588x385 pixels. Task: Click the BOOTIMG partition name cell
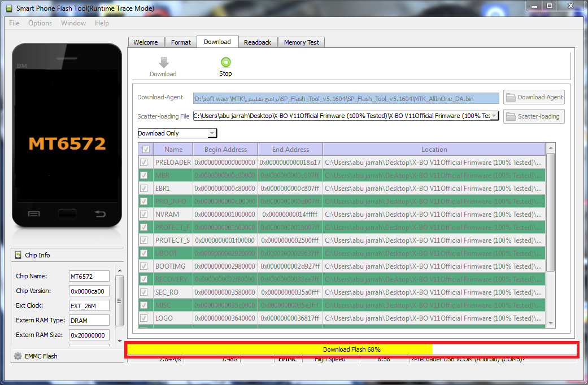173,266
